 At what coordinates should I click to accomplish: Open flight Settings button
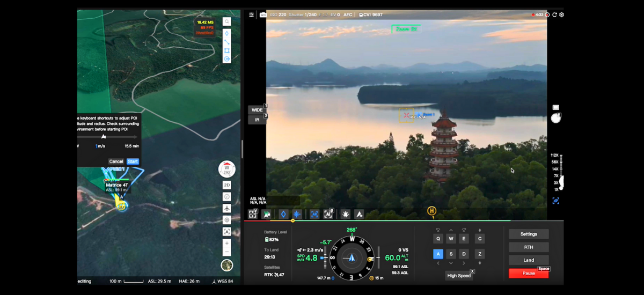[529, 234]
